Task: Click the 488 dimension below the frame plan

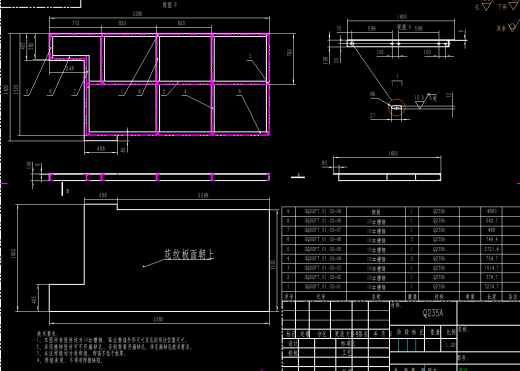Action: click(101, 149)
